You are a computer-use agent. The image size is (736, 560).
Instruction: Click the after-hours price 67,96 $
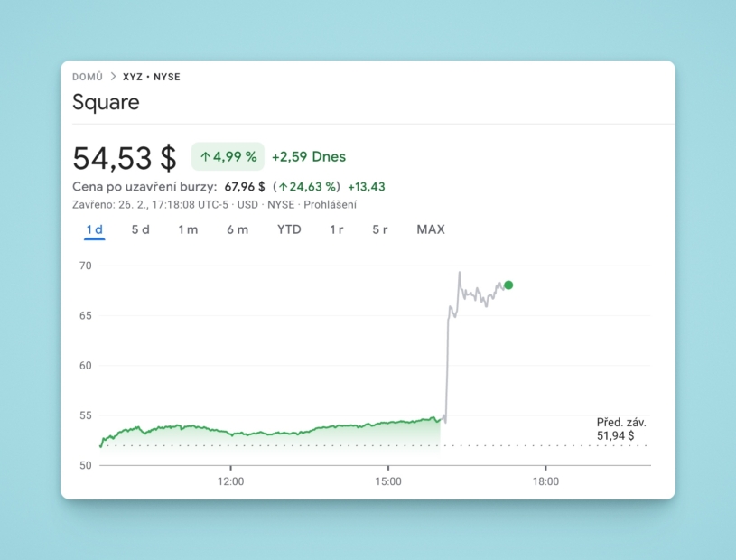click(244, 187)
